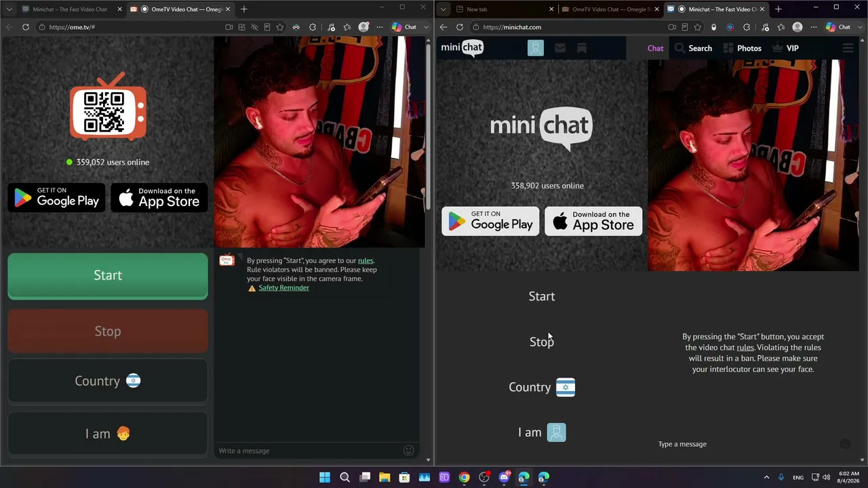Viewport: 868px width, 488px height.
Task: Close the OmeTV tab in the left browser
Action: 228,9
